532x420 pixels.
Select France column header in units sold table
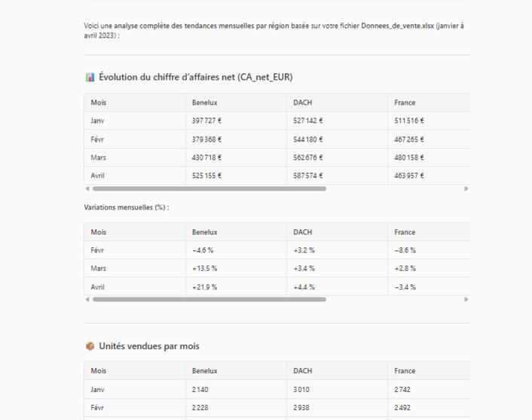pyautogui.click(x=405, y=371)
